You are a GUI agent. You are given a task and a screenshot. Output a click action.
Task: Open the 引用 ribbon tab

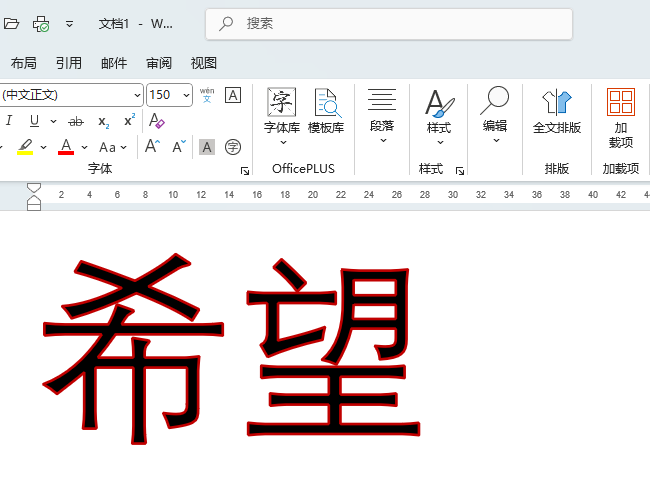pos(69,63)
